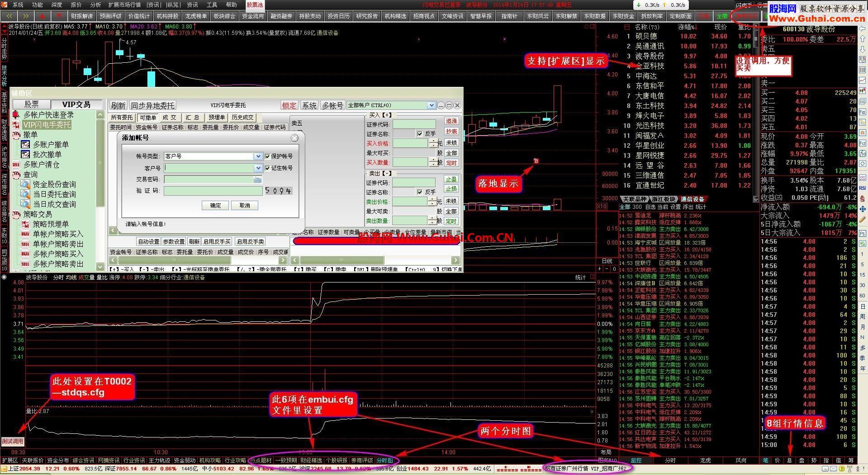Click the BUY icon beside 单帐户策略买入
Image resolution: width=868 pixels, height=475 pixels.
click(x=26, y=234)
